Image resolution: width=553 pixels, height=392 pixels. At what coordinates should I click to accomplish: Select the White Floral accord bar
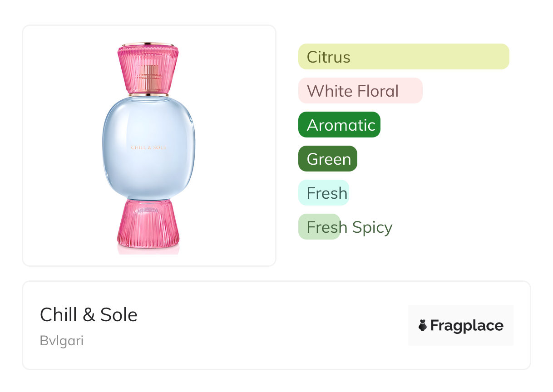[360, 91]
